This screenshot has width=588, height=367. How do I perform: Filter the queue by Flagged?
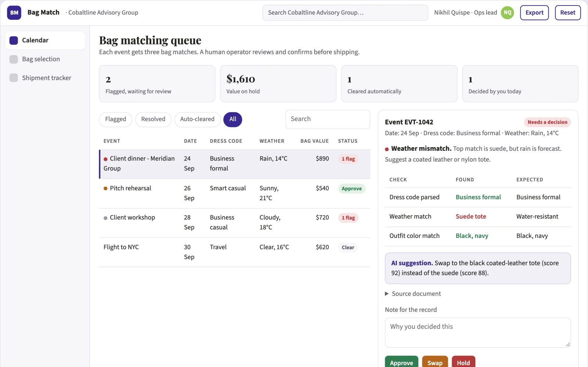tap(115, 119)
